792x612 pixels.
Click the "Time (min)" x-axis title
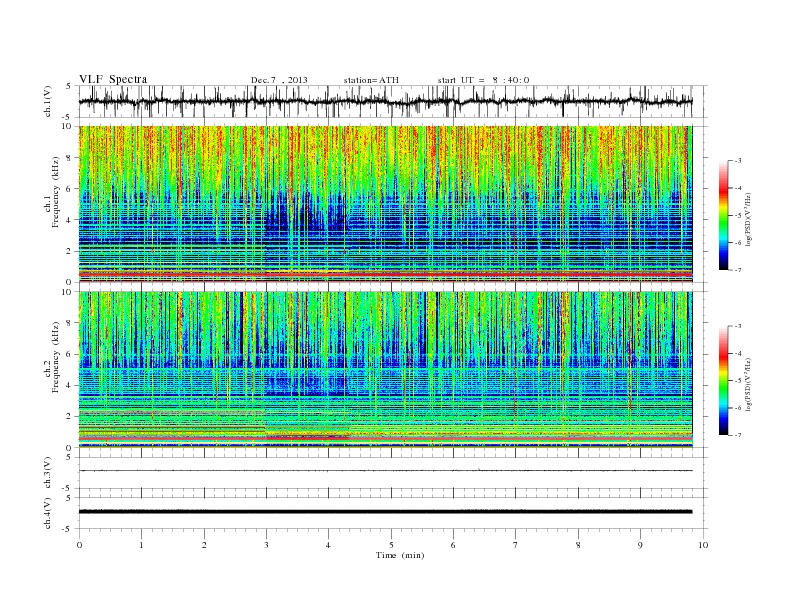point(400,555)
